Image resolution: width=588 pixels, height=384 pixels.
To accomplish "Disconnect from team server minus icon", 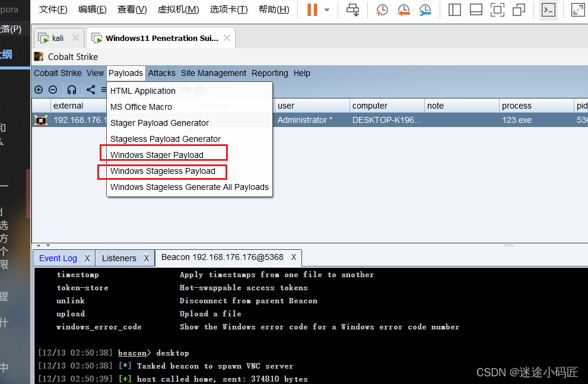I will [x=53, y=90].
